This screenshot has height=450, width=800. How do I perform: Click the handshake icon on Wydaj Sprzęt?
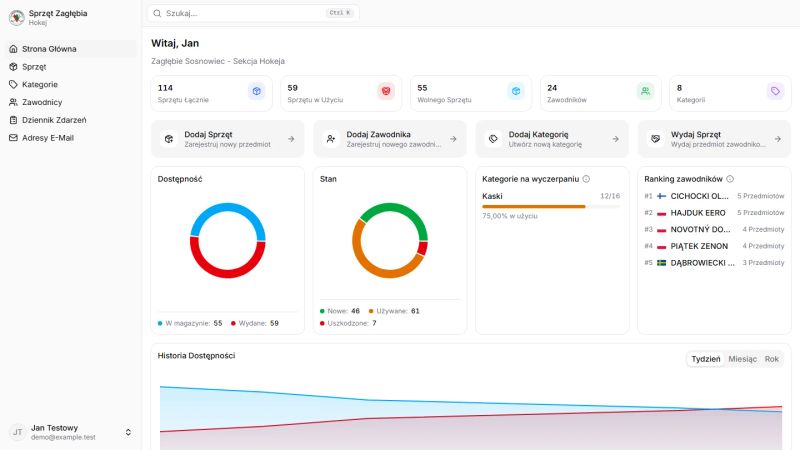point(656,139)
